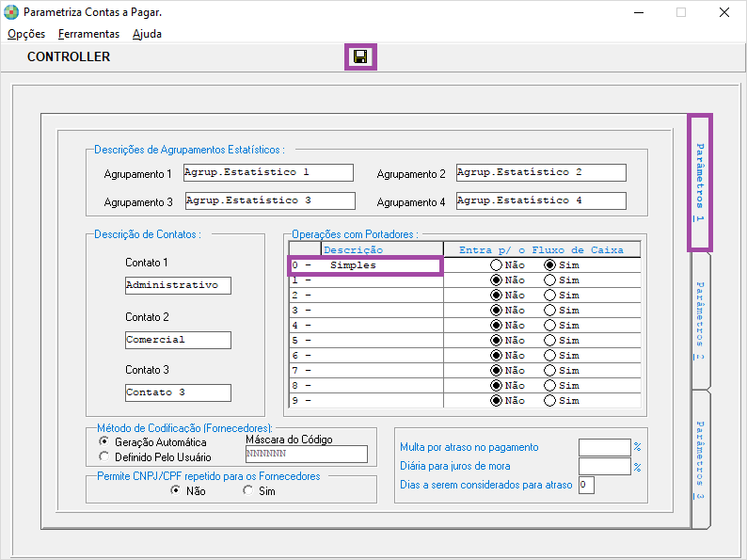The width and height of the screenshot is (747, 560).
Task: Select Sim for operation row 8
Action: pyautogui.click(x=549, y=386)
